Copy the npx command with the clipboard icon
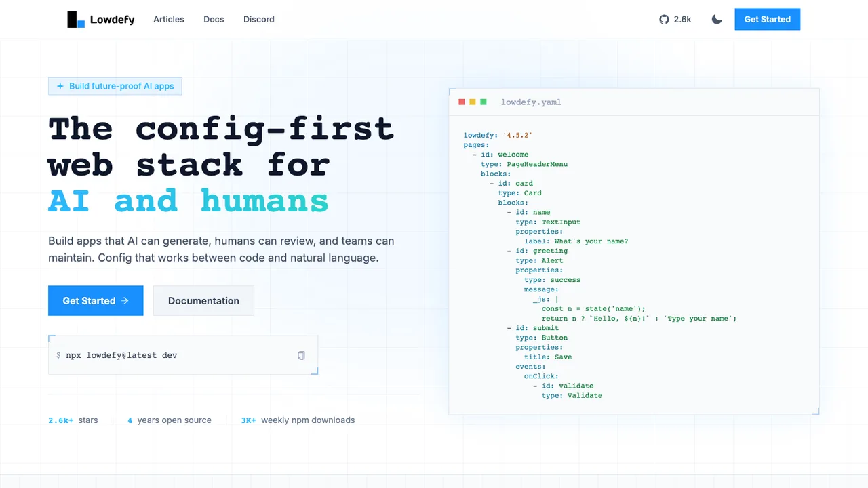This screenshot has width=868, height=488. click(x=301, y=355)
